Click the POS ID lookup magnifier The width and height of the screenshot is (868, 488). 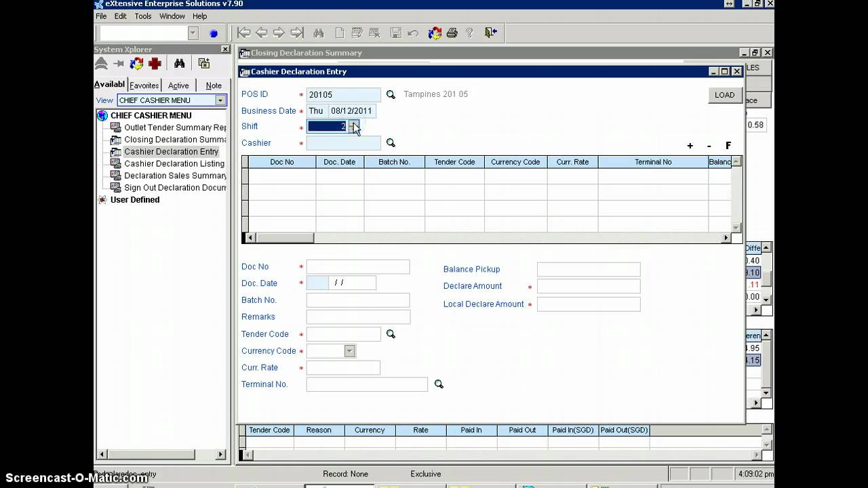click(x=391, y=94)
